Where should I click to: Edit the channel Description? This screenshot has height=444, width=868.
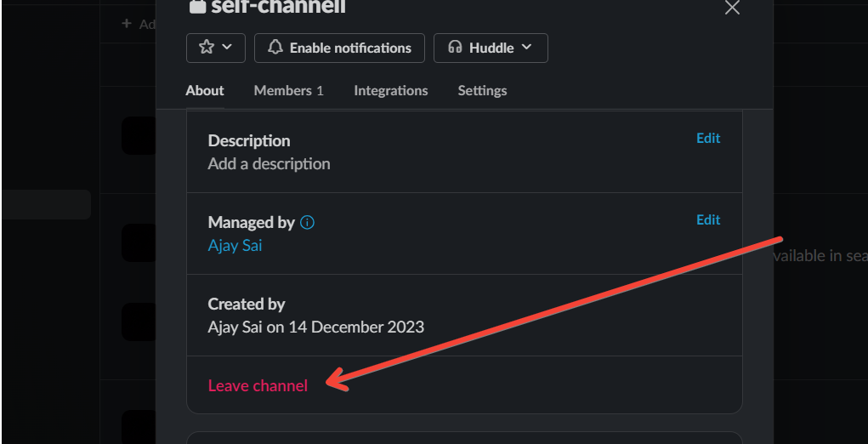[x=708, y=138]
